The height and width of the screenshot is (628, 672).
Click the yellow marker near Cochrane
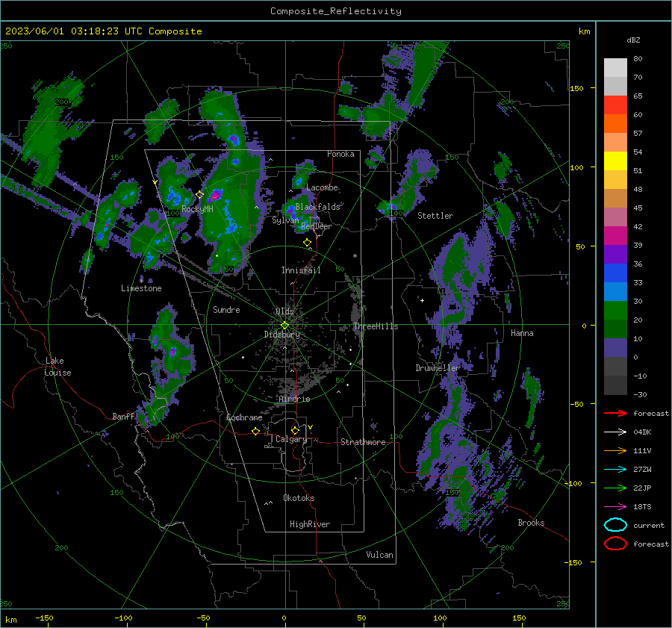[255, 431]
